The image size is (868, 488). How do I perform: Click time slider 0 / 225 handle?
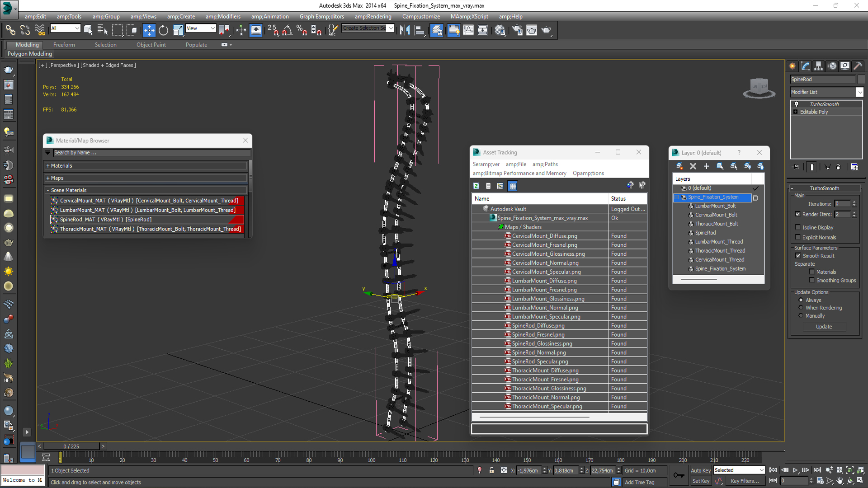[71, 446]
